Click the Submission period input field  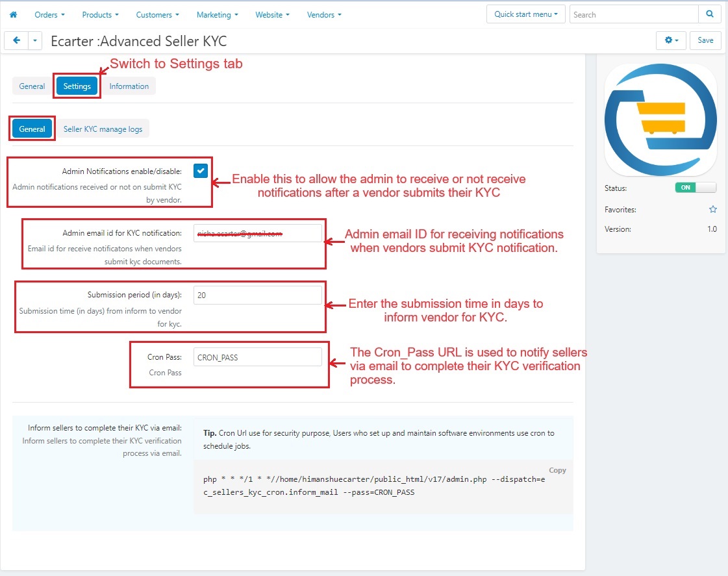tap(257, 295)
